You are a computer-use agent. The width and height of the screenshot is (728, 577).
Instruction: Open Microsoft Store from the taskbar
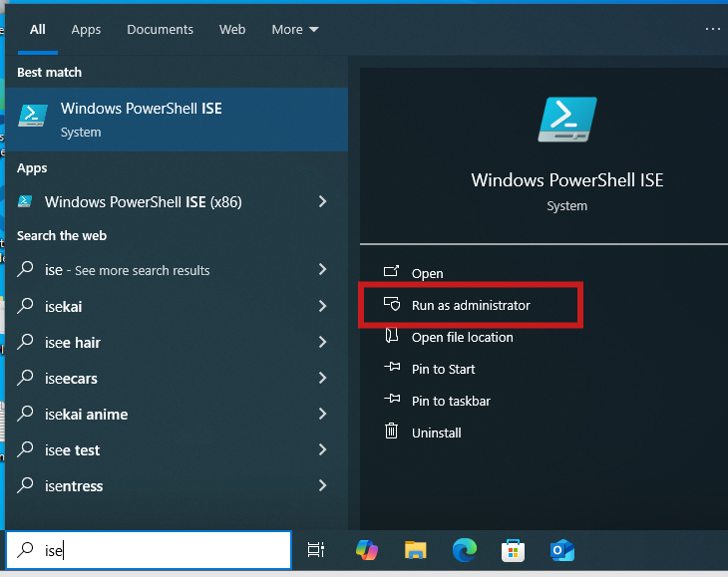[513, 550]
